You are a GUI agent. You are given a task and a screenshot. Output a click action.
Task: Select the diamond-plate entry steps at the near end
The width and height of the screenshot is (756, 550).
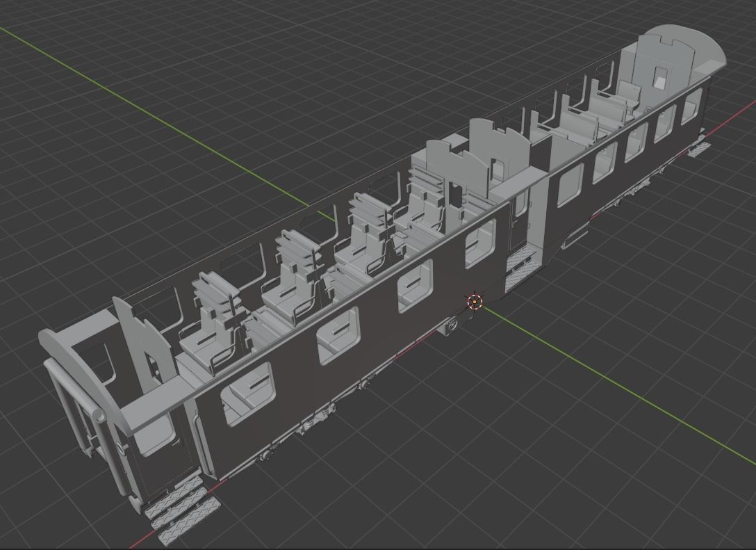[x=182, y=508]
